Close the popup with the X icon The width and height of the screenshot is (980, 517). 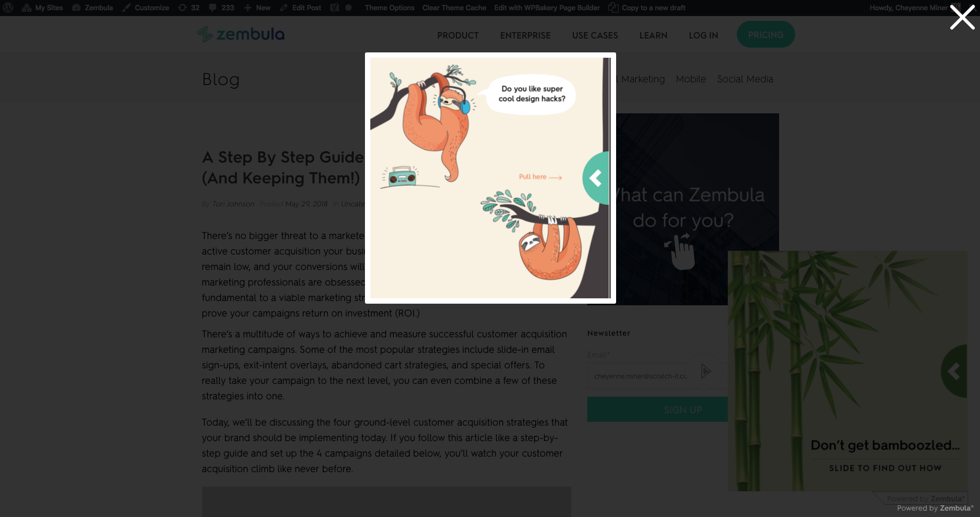(x=962, y=18)
